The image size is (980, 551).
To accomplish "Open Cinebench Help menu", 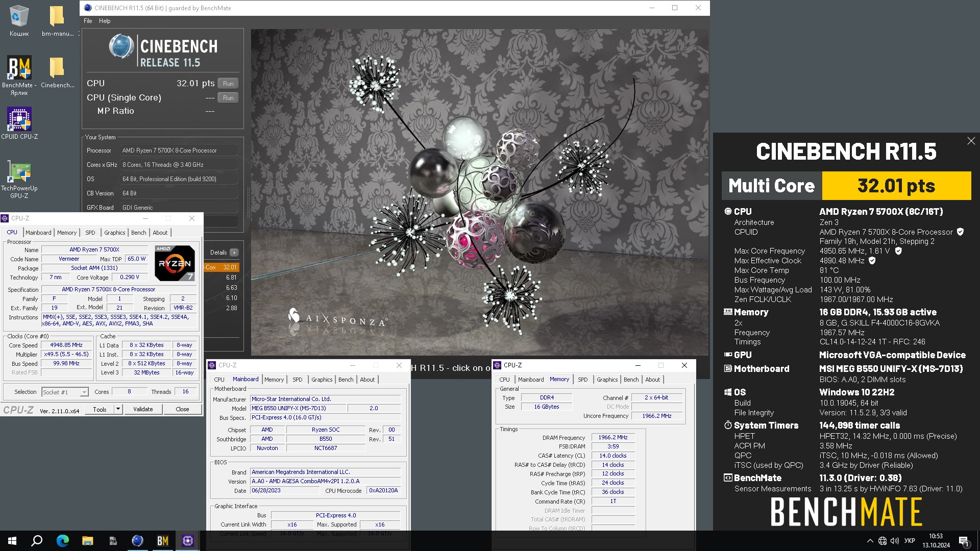I will 105,21.
